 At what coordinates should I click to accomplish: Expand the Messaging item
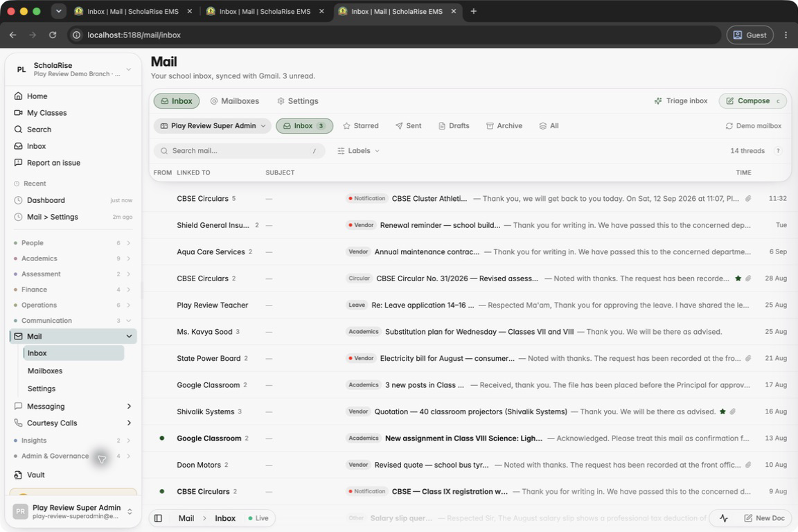pos(129,406)
